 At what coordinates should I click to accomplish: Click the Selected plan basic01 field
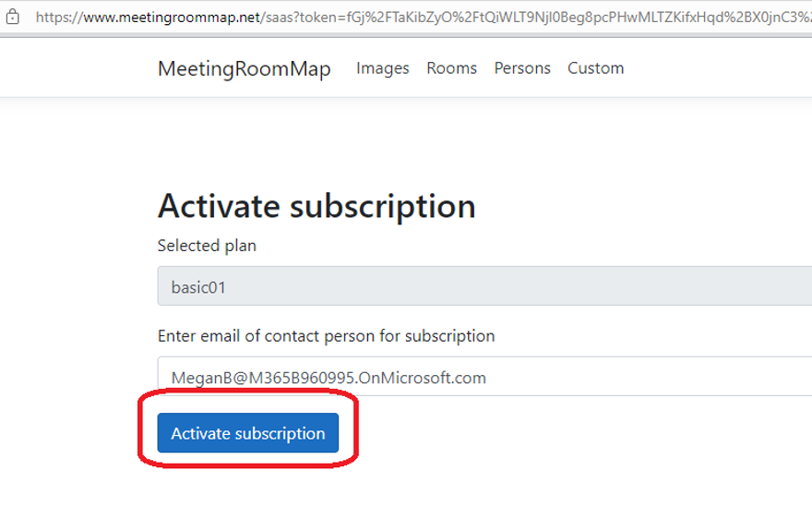pyautogui.click(x=484, y=286)
